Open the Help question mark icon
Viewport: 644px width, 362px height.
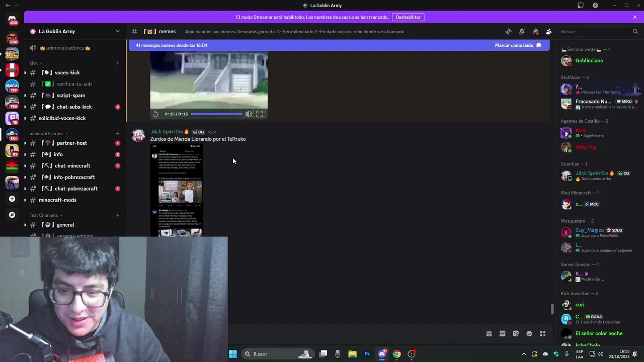click(x=596, y=6)
